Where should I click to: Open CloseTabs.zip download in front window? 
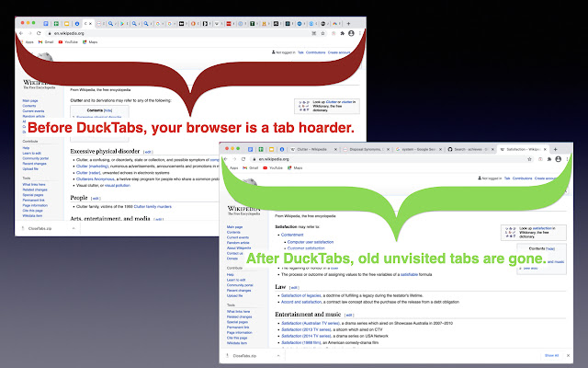point(244,355)
